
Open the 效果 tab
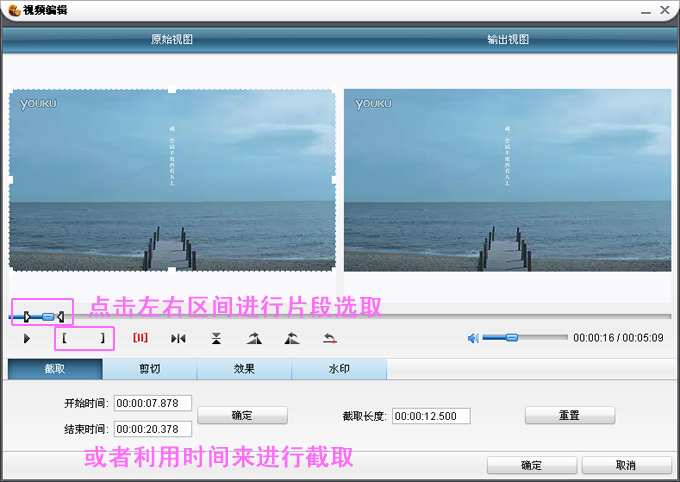click(244, 369)
